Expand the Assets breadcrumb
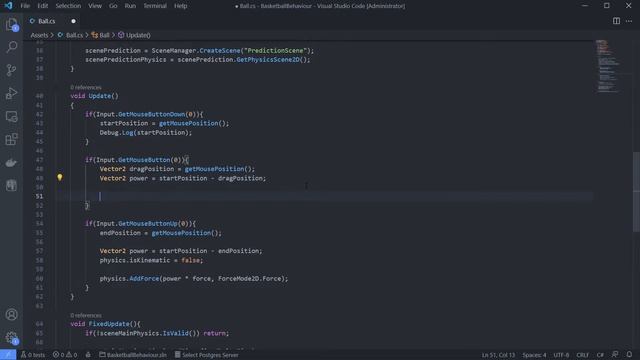This screenshot has width=640, height=360. 39,35
